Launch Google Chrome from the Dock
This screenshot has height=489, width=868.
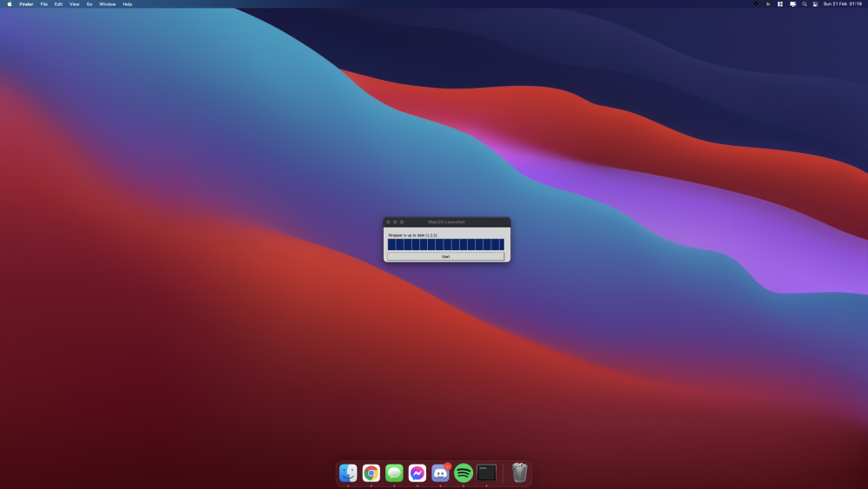coord(371,472)
